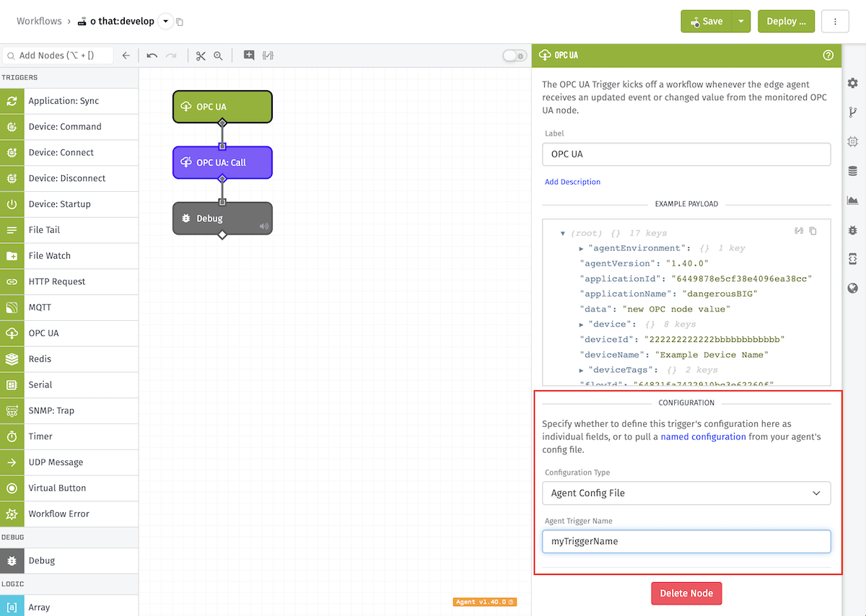Copy example payload with the copy icon
Viewport: 866px width, 616px height.
coord(813,231)
